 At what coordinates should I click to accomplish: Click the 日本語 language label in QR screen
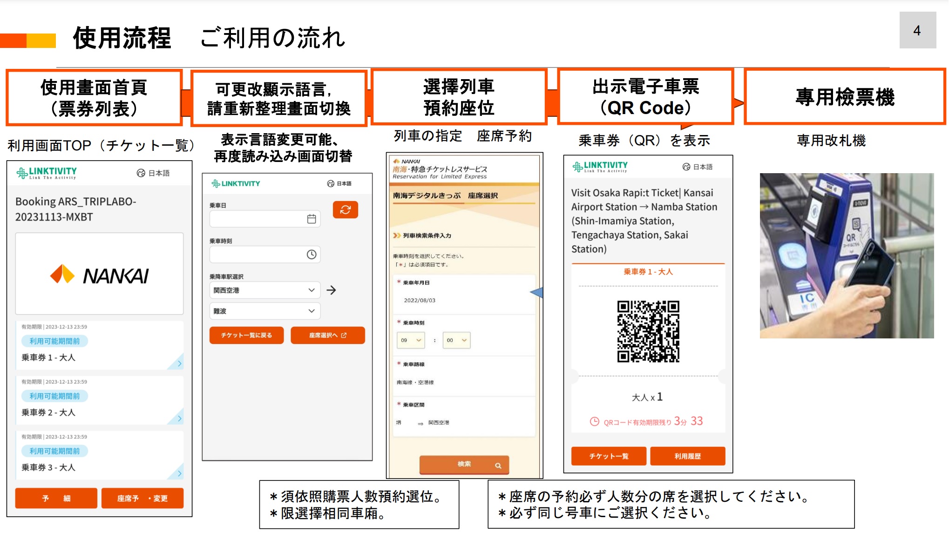pyautogui.click(x=703, y=167)
